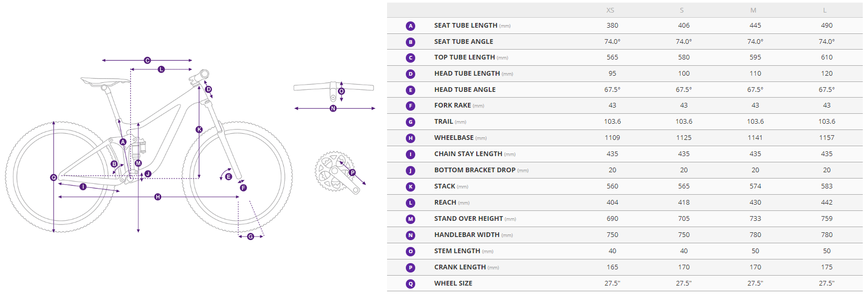Select the M size column header
868x296 pixels.
pyautogui.click(x=753, y=10)
